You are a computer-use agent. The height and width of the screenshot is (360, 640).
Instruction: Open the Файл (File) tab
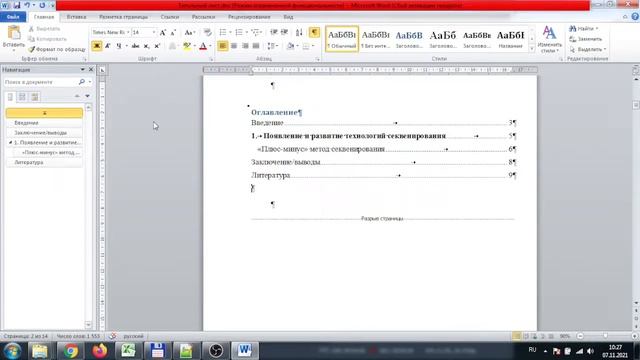13,17
